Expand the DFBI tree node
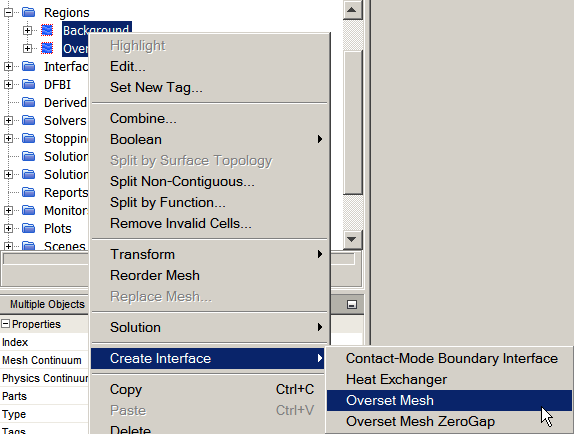Screen dimensions: 574x434 pos(8,85)
